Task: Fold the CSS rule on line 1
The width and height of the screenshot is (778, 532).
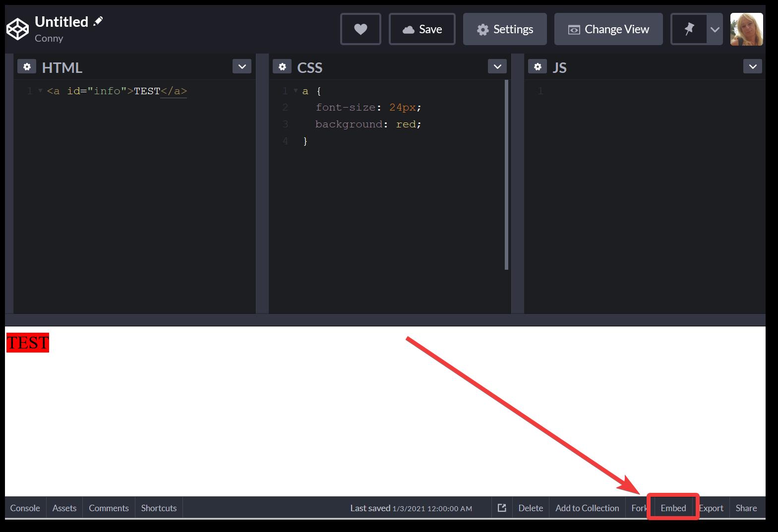Action: pyautogui.click(x=296, y=91)
